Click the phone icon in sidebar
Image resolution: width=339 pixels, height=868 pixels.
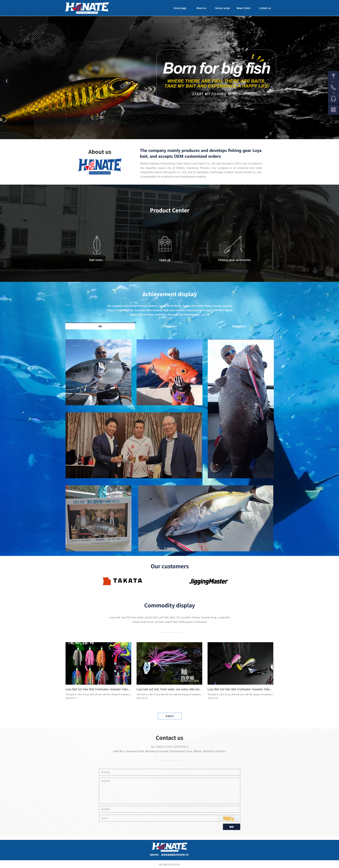point(333,88)
